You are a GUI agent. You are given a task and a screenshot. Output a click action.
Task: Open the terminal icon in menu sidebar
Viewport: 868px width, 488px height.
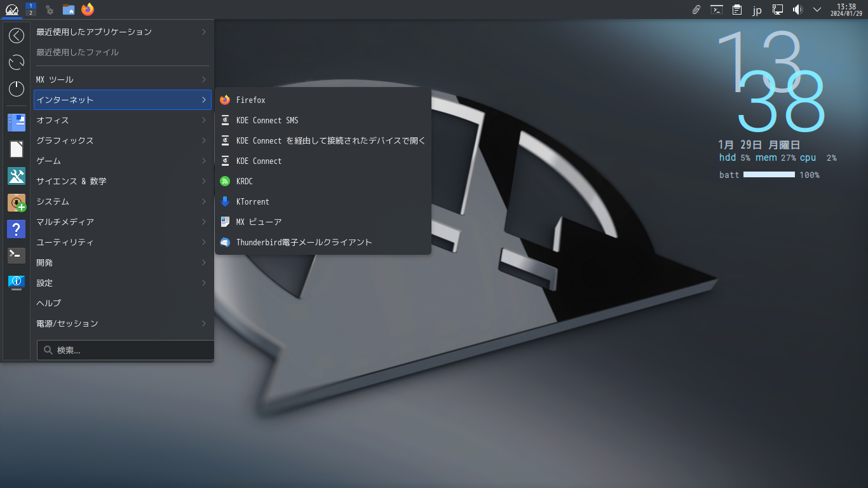pyautogui.click(x=17, y=255)
